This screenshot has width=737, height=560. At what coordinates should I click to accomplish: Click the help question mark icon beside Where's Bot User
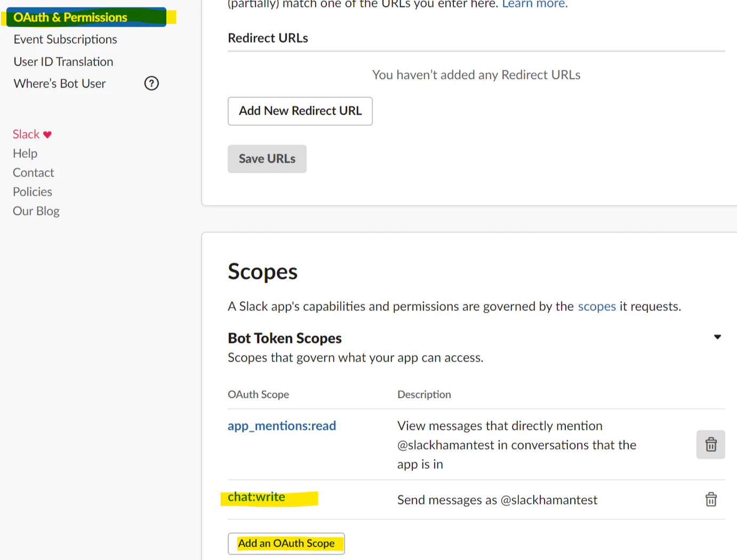pos(151,83)
